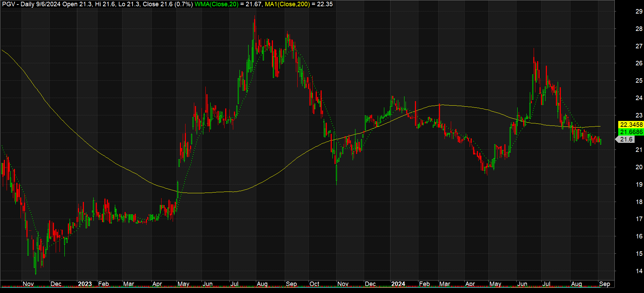
Task: Click the 26 price axis label
Action: [x=639, y=63]
